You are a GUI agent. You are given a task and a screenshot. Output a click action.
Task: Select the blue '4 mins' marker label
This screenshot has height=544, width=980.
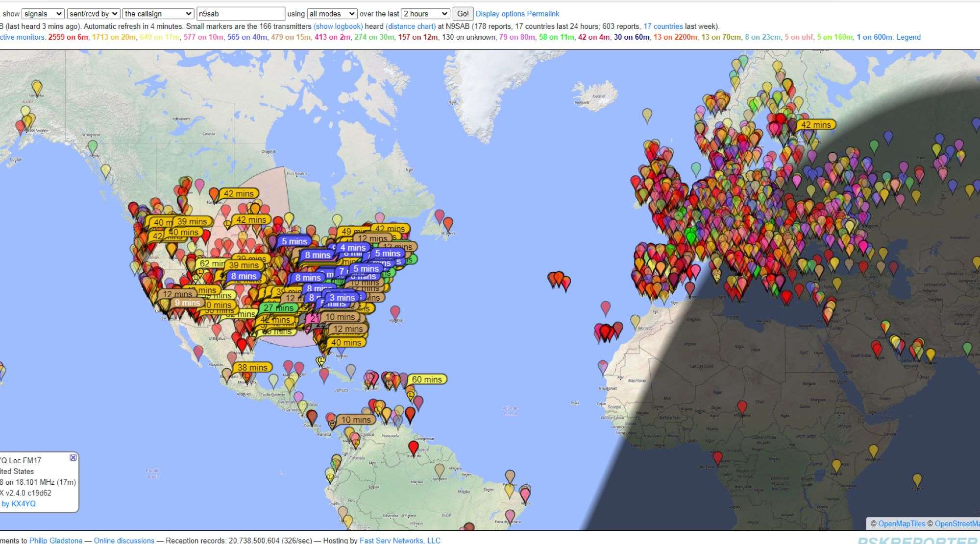coord(353,248)
